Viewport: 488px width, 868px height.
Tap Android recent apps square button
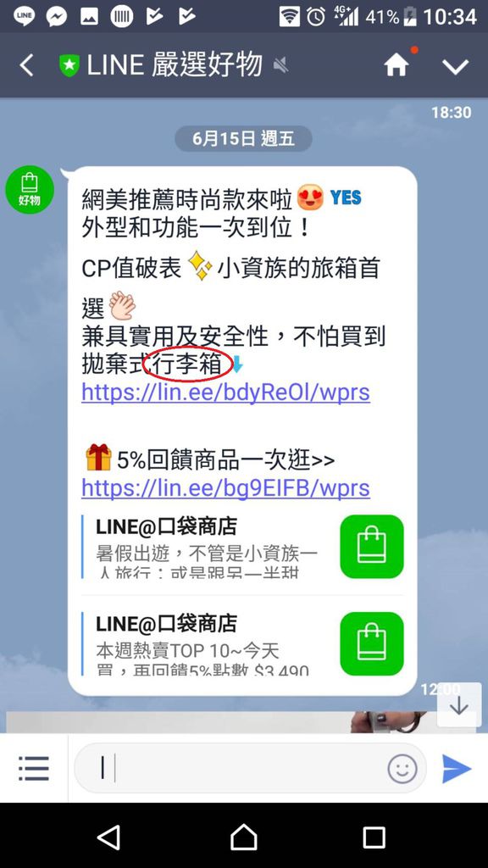tap(374, 837)
